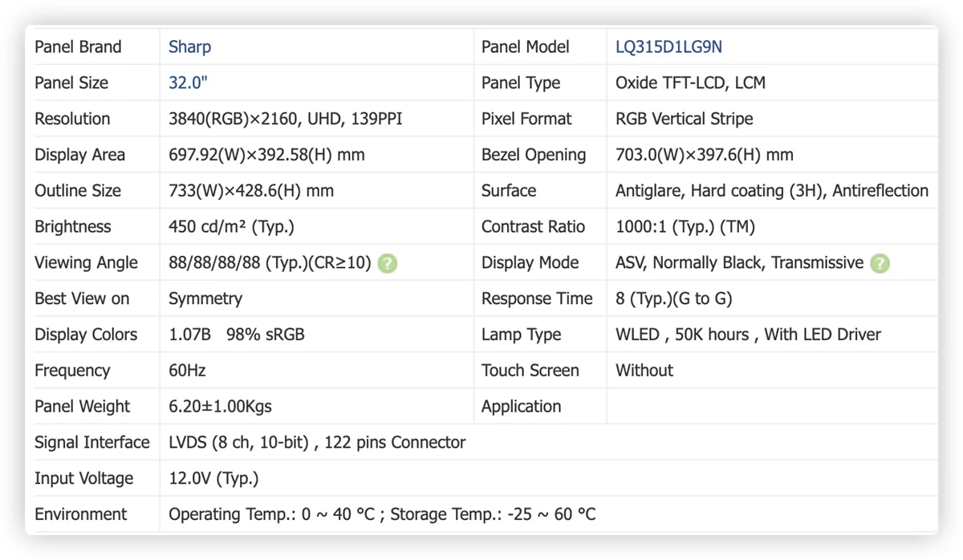This screenshot has height=560, width=963.
Task: Select the Pixel Format label
Action: [x=526, y=119]
